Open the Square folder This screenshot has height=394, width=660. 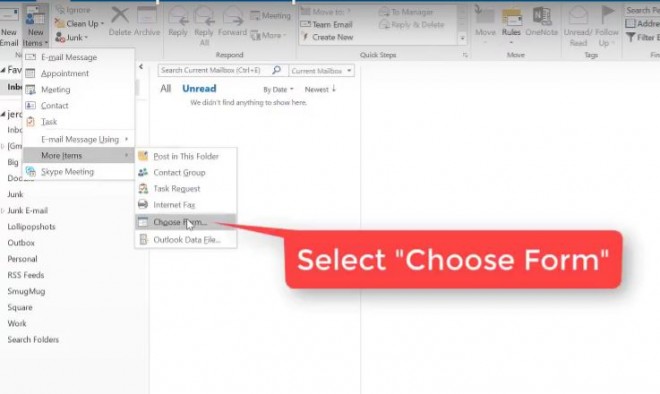(x=20, y=307)
